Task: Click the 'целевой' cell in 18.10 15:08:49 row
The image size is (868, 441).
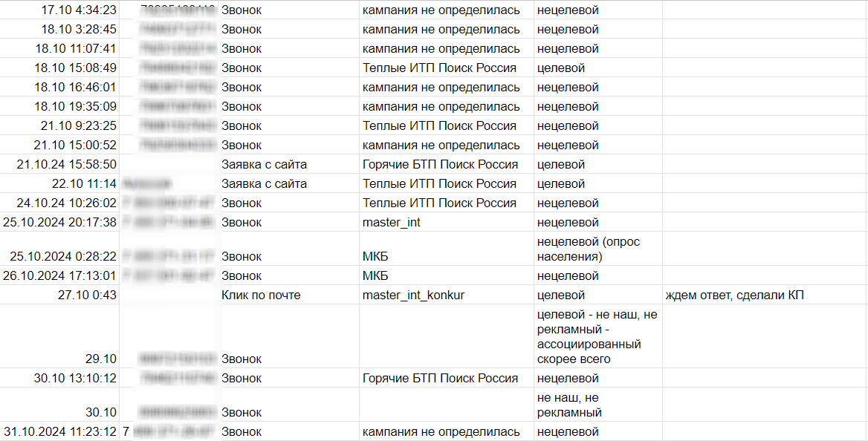Action: (x=561, y=68)
